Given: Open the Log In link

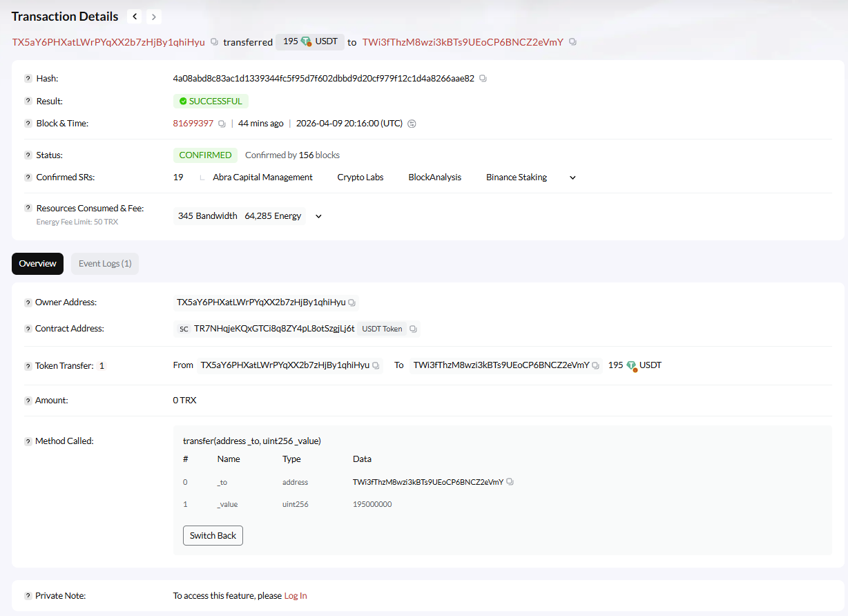Looking at the screenshot, I should (x=296, y=595).
